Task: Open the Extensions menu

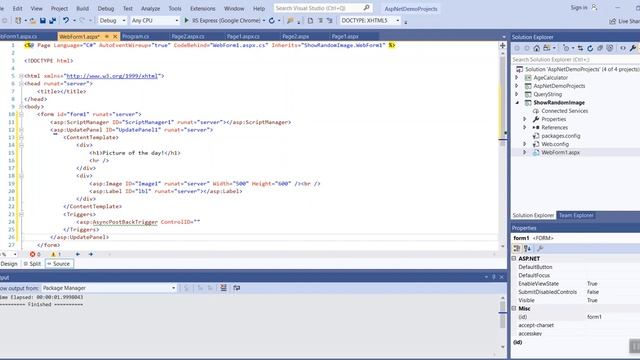Action: (202, 8)
